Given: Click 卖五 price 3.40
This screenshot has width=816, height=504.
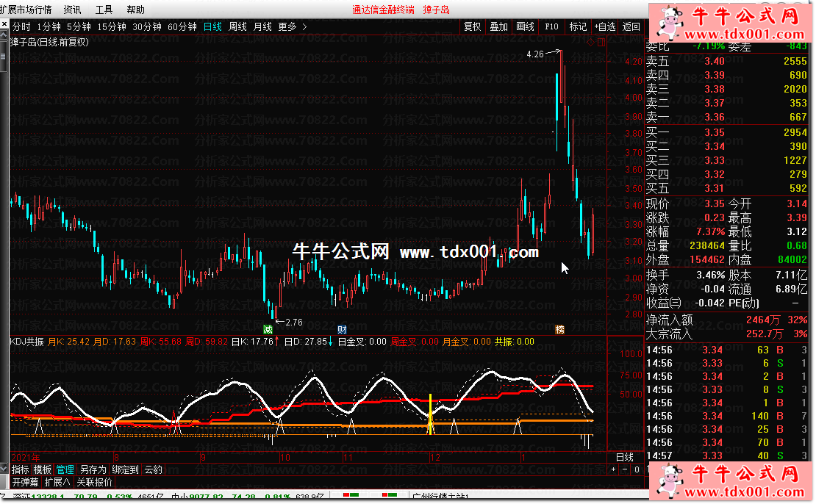Looking at the screenshot, I should [715, 61].
